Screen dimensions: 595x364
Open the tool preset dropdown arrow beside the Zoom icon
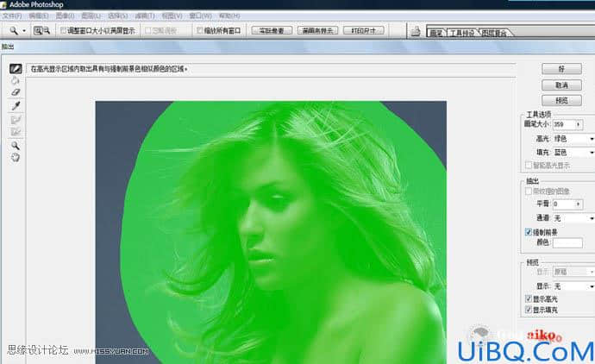pos(24,31)
